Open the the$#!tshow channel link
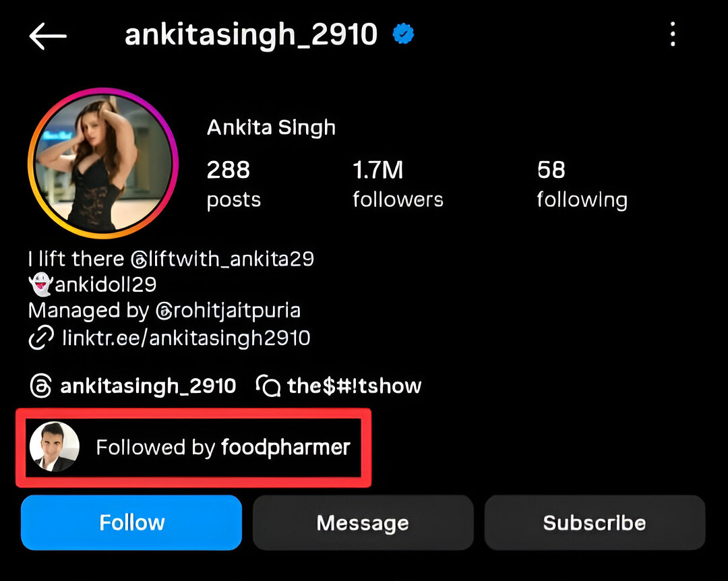The height and width of the screenshot is (581, 728). 354,386
